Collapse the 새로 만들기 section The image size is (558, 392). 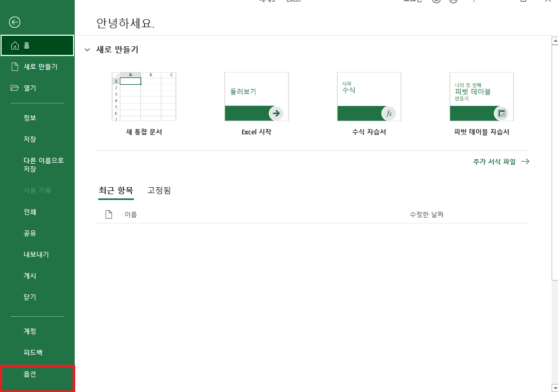[87, 49]
